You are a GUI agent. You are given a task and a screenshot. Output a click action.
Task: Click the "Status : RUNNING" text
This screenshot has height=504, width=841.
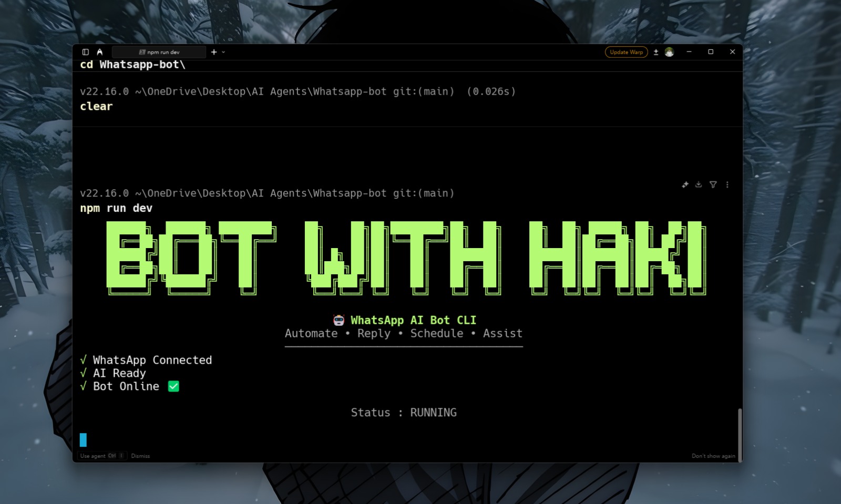click(404, 413)
